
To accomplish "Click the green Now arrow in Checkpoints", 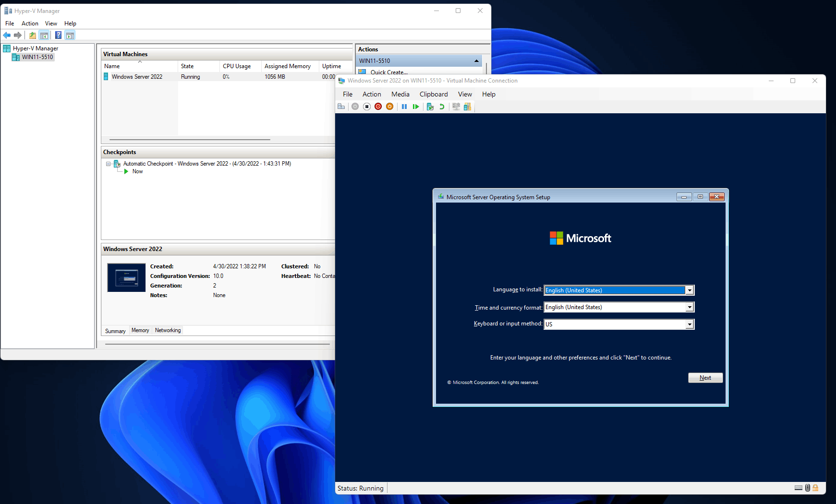I will point(126,171).
